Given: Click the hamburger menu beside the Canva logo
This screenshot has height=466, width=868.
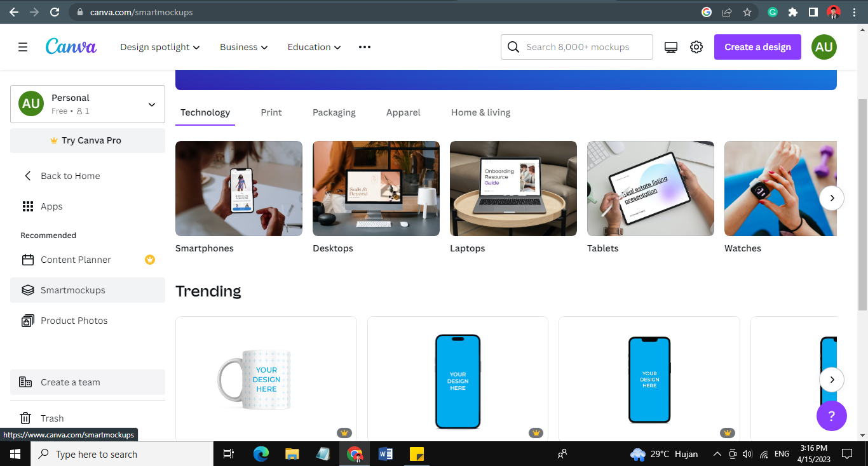Looking at the screenshot, I should click(23, 46).
